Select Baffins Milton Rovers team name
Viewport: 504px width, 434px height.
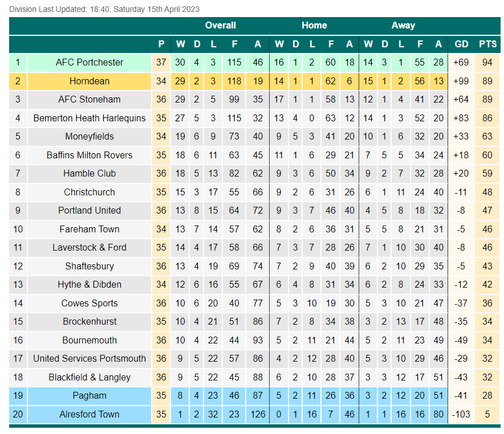pos(90,155)
